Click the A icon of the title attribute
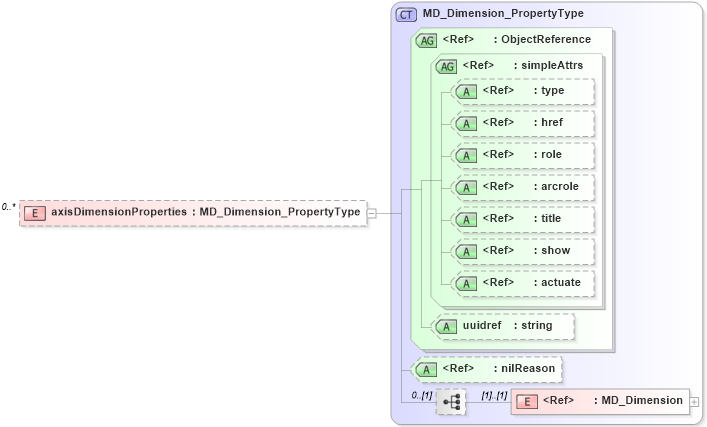The width and height of the screenshot is (707, 427). [466, 220]
